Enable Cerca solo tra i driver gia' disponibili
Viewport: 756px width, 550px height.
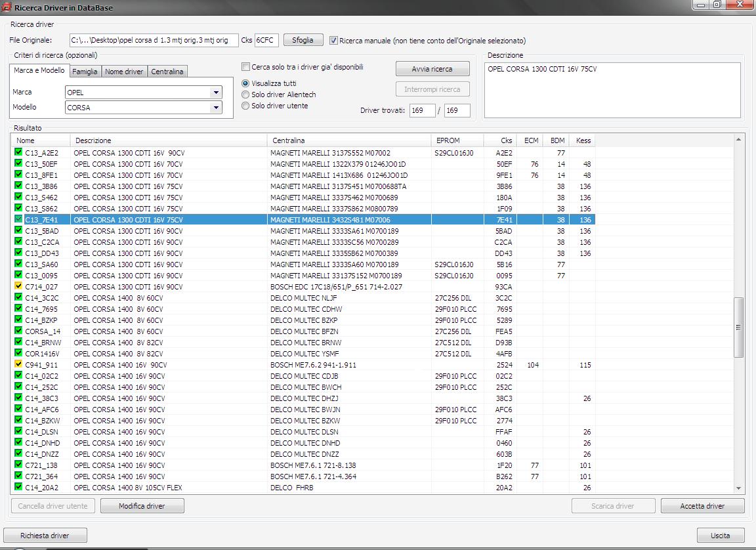click(x=246, y=67)
